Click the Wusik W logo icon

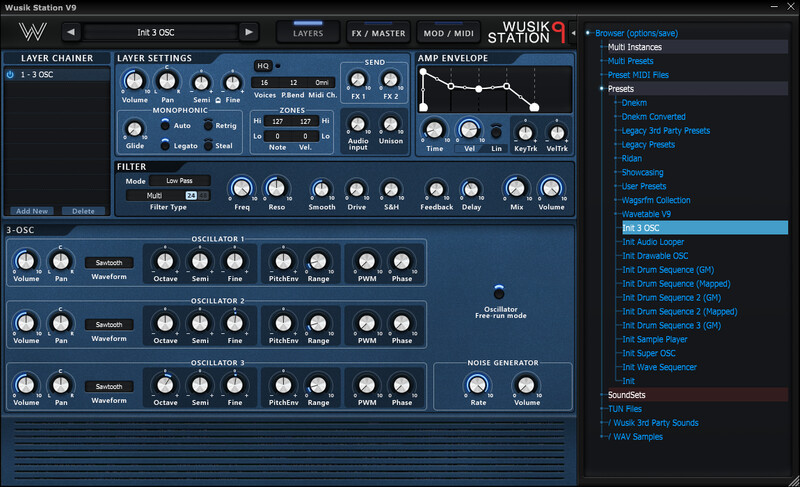(33, 32)
